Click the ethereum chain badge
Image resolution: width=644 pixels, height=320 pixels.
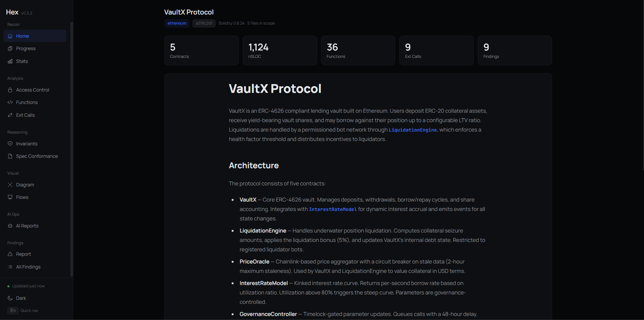coord(177,23)
